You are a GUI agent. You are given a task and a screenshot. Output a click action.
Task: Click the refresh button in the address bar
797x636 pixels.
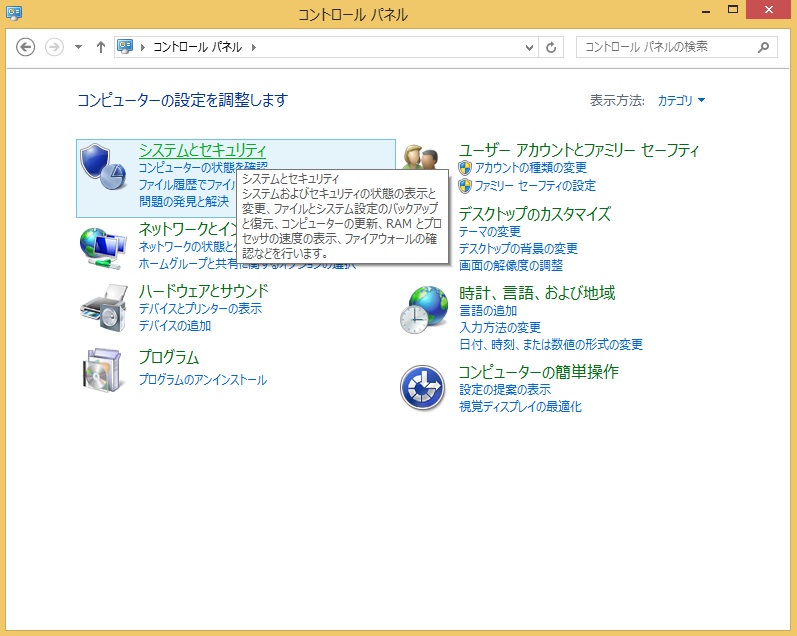tap(552, 47)
